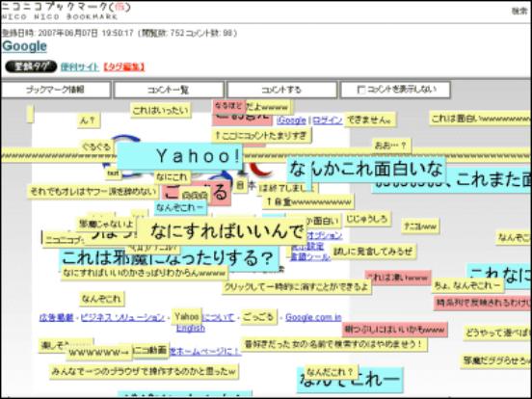This screenshot has width=532, height=399.
Task: Click the cyan なんかこれ面白いな comment
Action: point(366,169)
